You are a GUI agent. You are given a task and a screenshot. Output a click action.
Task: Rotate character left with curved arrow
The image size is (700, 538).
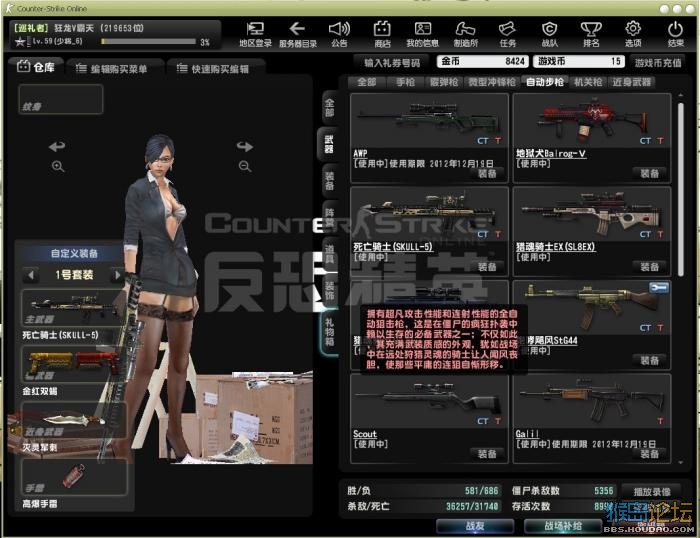[57, 146]
